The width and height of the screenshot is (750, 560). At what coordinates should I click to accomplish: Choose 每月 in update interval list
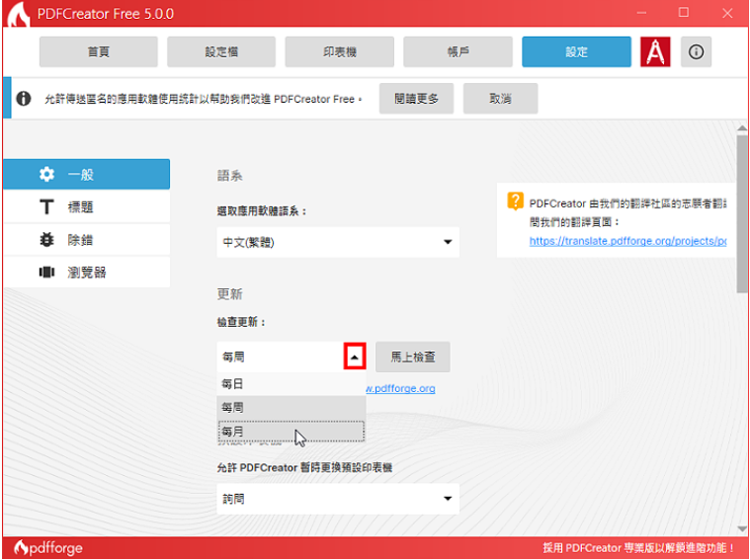coord(292,432)
